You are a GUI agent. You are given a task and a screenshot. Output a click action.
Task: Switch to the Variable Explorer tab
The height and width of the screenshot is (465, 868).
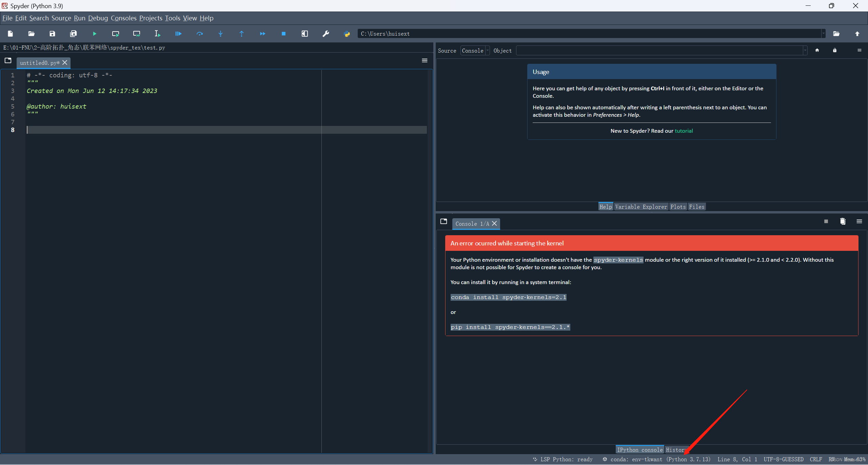coord(641,207)
